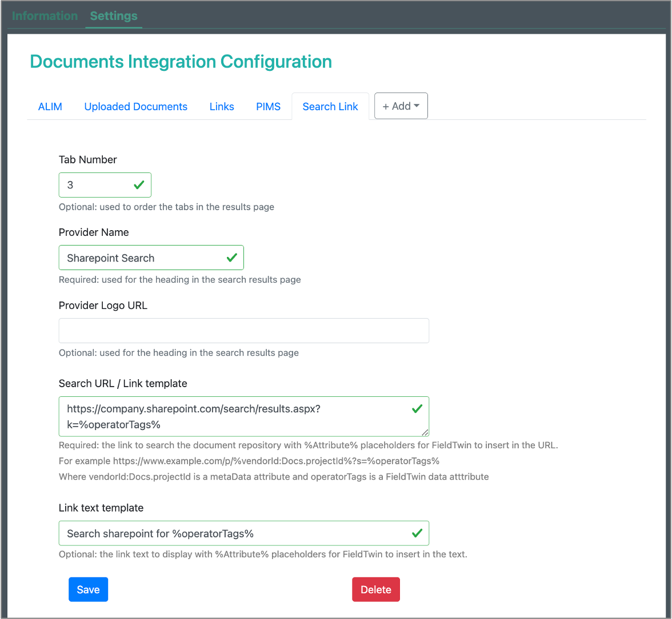Click 'Required: the link to search' help text
The height and width of the screenshot is (619, 672).
pos(308,445)
